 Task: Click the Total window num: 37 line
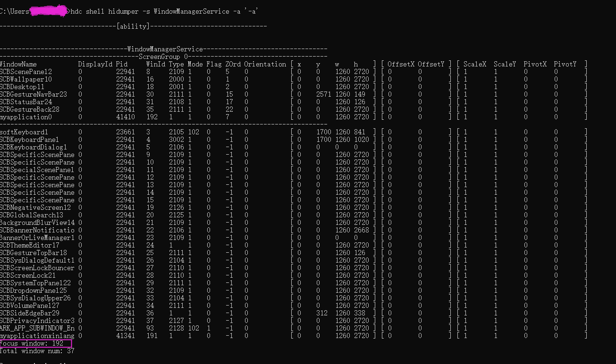[x=37, y=351]
